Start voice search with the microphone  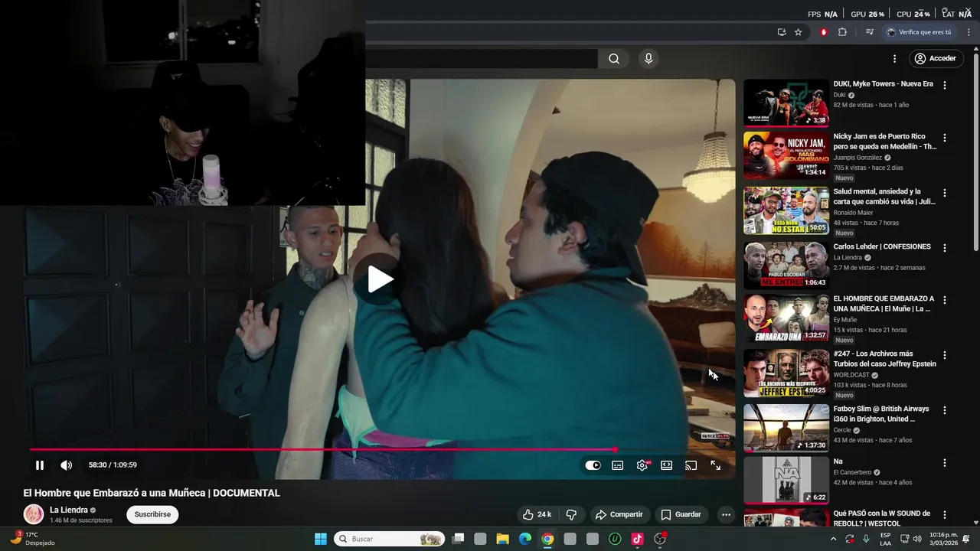[648, 59]
